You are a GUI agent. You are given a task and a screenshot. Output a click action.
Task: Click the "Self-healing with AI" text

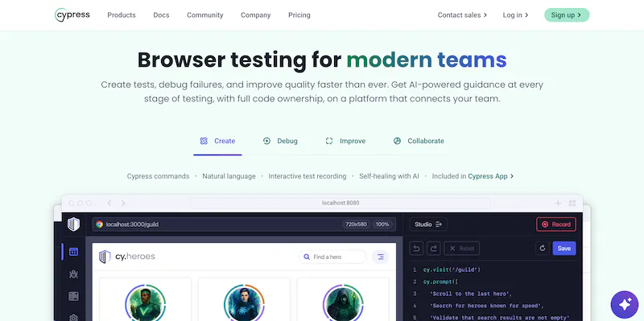click(x=389, y=176)
